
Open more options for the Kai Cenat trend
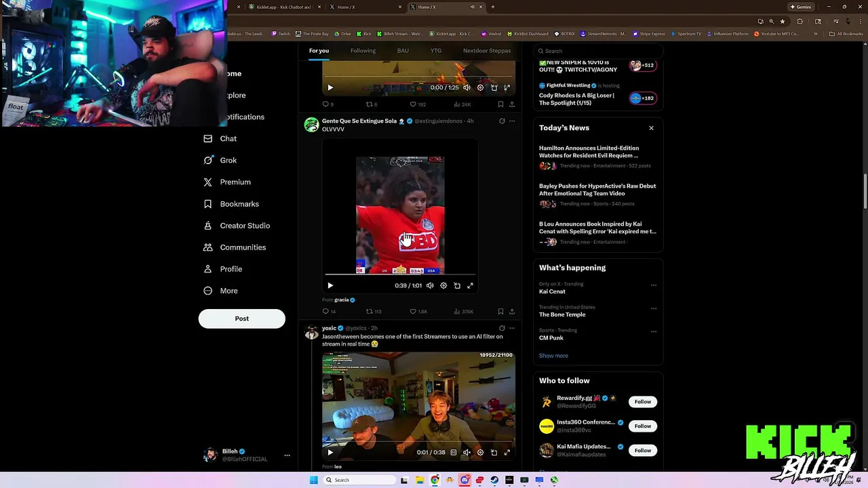point(654,285)
